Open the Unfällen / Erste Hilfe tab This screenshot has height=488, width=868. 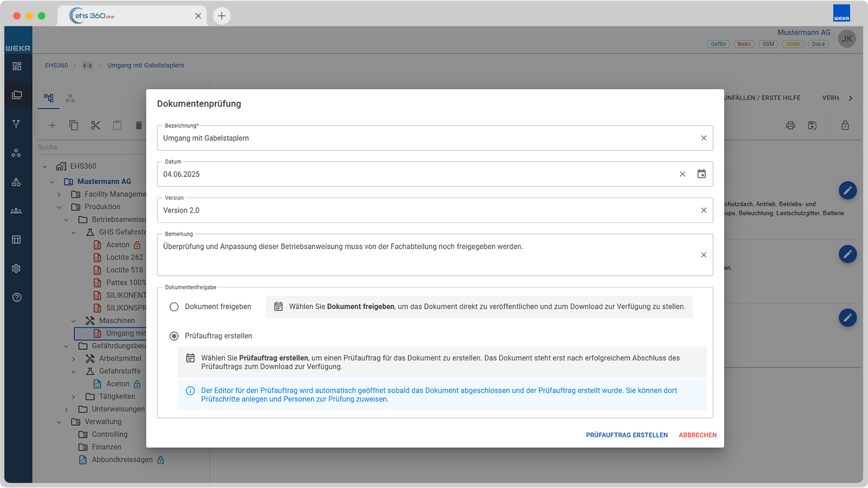[x=762, y=98]
